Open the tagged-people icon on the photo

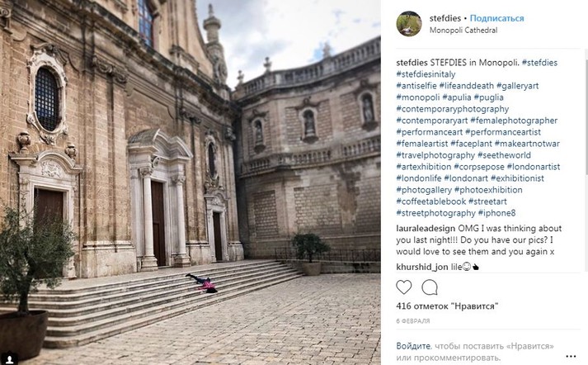(9, 357)
